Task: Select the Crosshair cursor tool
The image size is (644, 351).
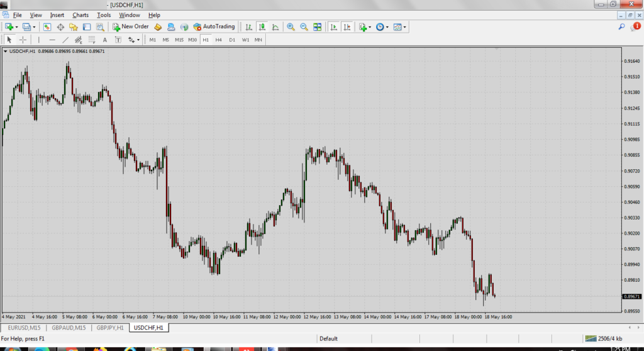Action: (x=23, y=40)
